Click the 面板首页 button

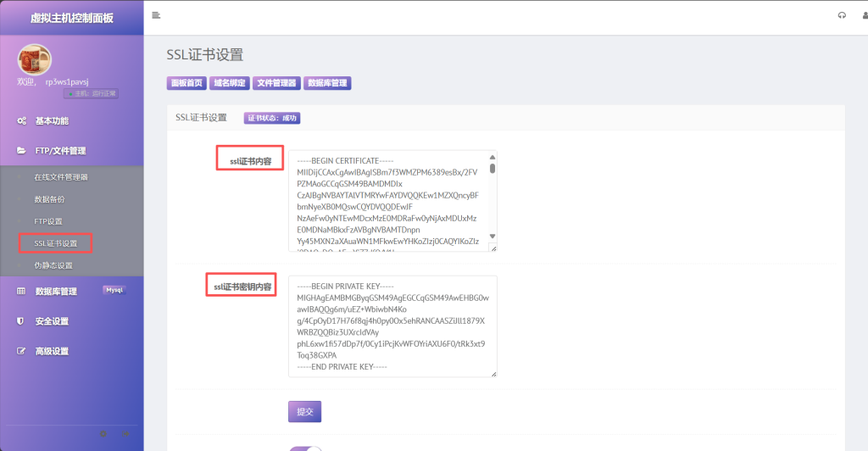(186, 83)
